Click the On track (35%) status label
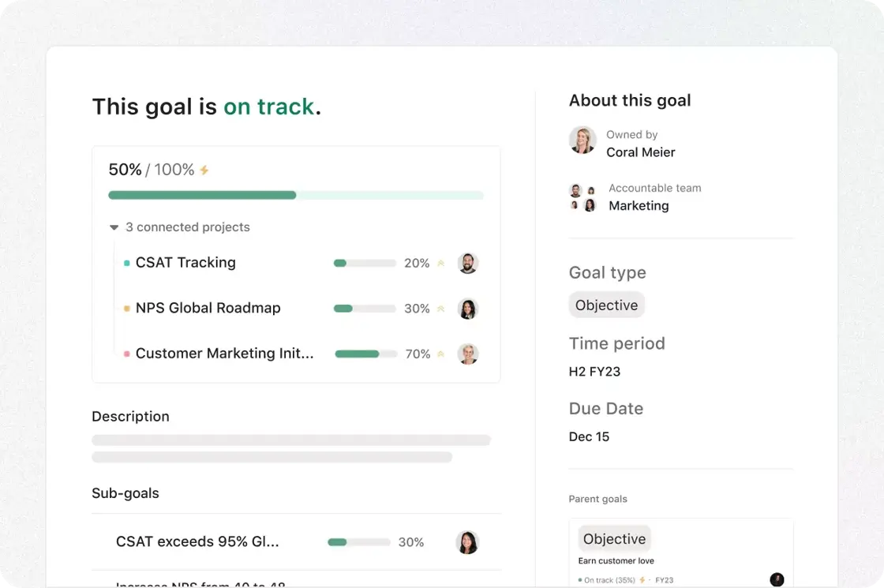This screenshot has height=588, width=884. click(609, 580)
